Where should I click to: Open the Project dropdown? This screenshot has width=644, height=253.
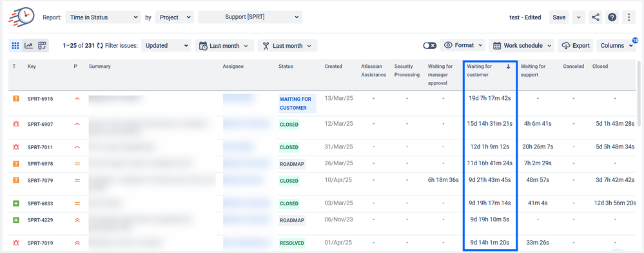174,17
